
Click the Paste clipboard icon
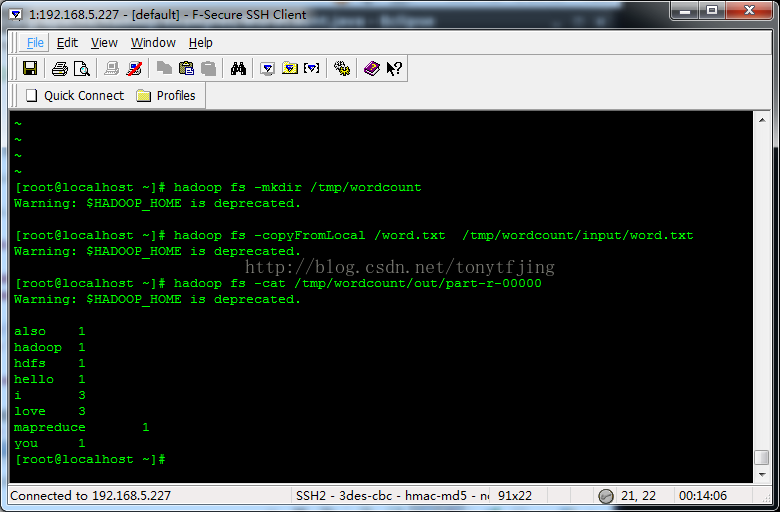click(187, 68)
